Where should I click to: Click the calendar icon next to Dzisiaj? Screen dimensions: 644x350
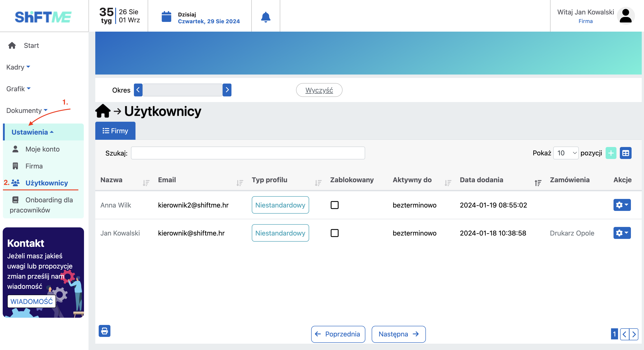(166, 16)
